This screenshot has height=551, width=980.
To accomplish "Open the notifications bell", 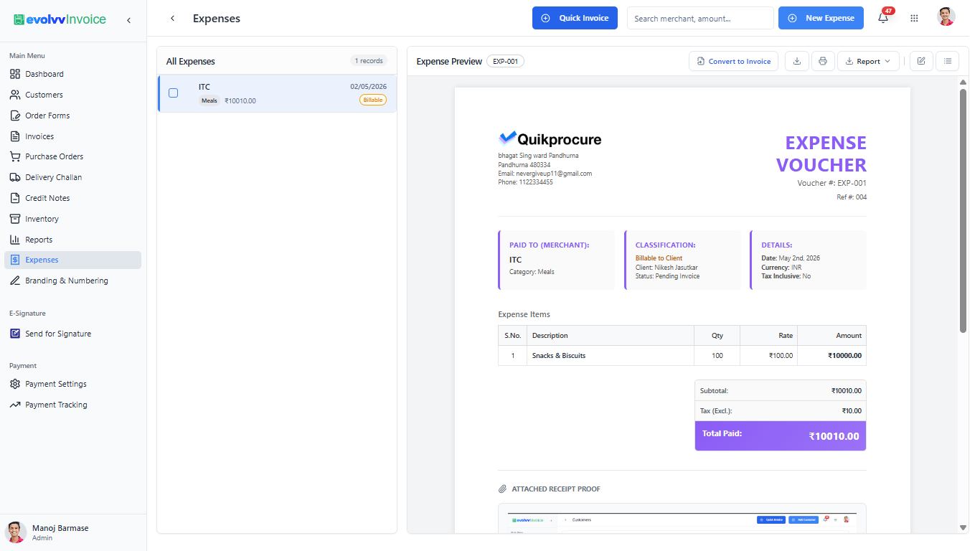I will pos(883,18).
